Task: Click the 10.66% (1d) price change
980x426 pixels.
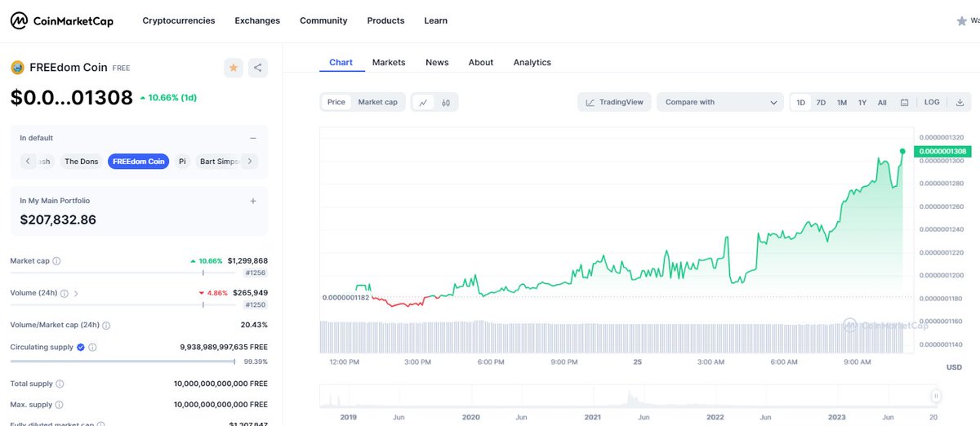Action: click(x=168, y=98)
